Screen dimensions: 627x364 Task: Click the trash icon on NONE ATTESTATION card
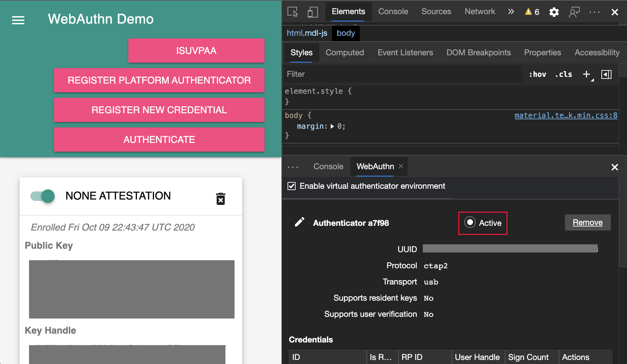220,199
